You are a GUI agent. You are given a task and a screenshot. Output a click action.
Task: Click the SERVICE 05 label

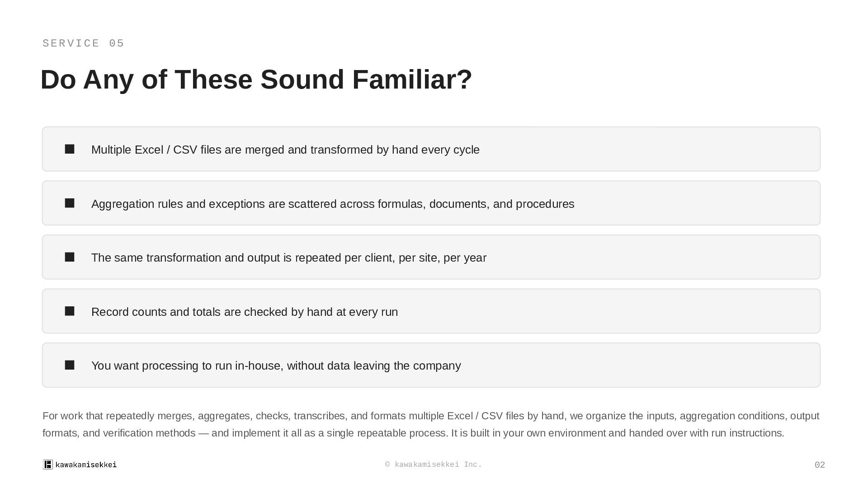tap(83, 43)
